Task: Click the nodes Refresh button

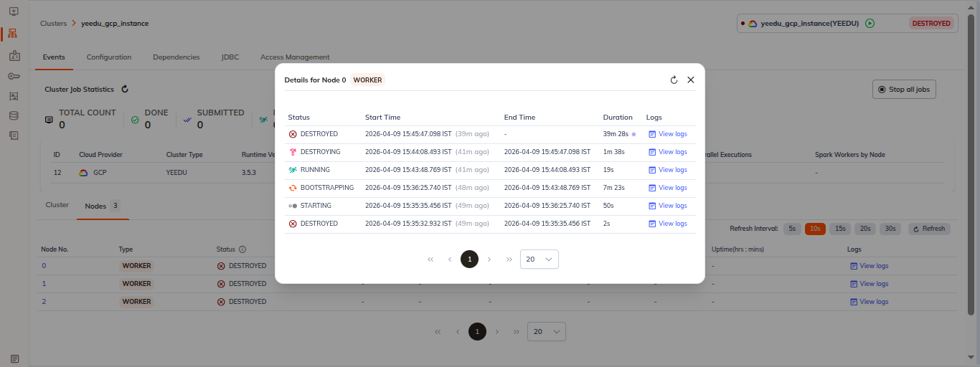Action: coord(929,229)
